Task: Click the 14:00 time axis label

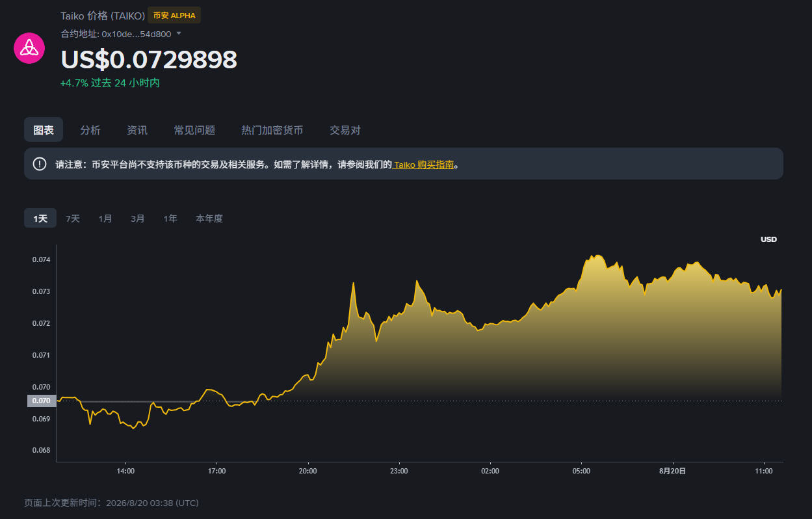Action: point(125,471)
